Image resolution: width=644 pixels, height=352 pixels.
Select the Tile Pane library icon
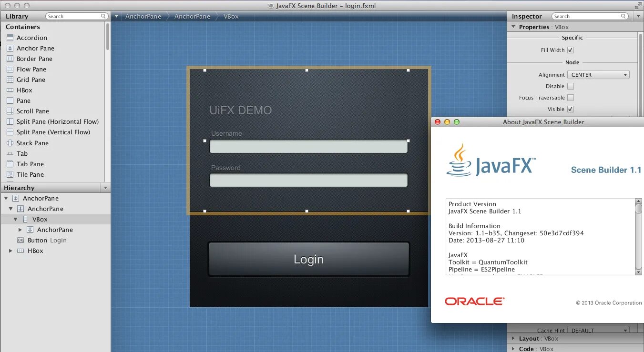click(x=10, y=174)
